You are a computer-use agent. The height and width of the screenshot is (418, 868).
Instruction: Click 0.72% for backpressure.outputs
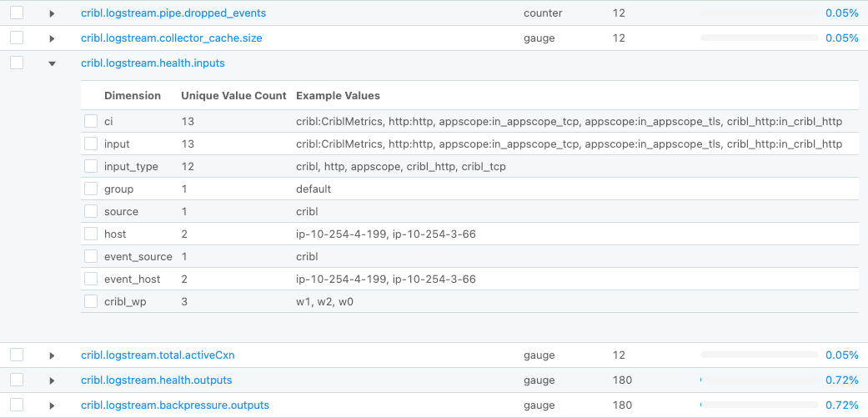tap(842, 405)
